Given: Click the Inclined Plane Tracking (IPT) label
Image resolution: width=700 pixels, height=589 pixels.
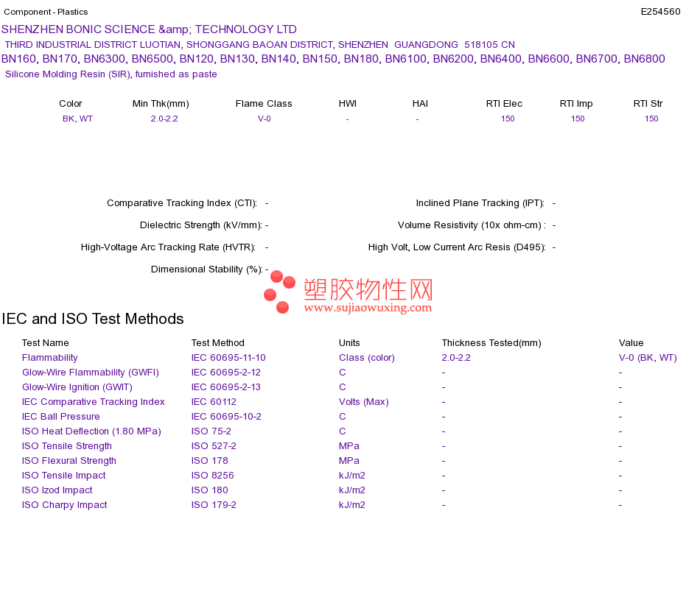Looking at the screenshot, I should point(480,203).
